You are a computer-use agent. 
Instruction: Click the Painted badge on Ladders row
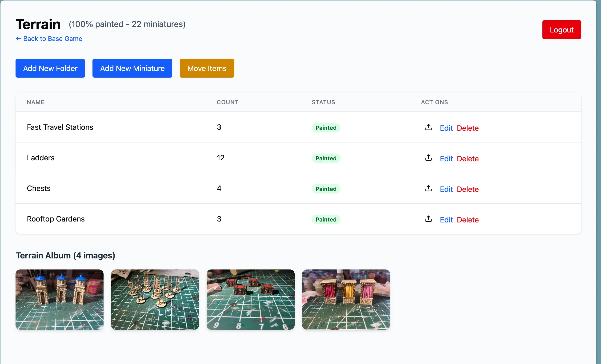326,158
